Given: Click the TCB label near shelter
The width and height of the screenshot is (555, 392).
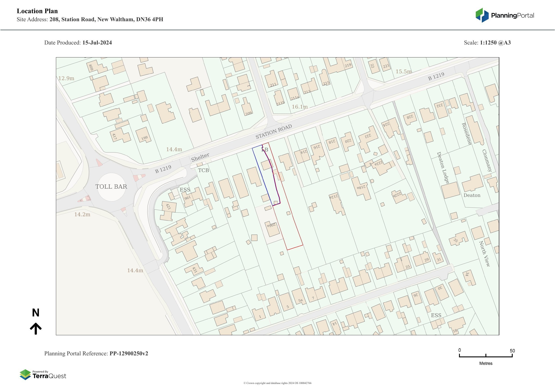Looking at the screenshot, I should click(x=203, y=170).
